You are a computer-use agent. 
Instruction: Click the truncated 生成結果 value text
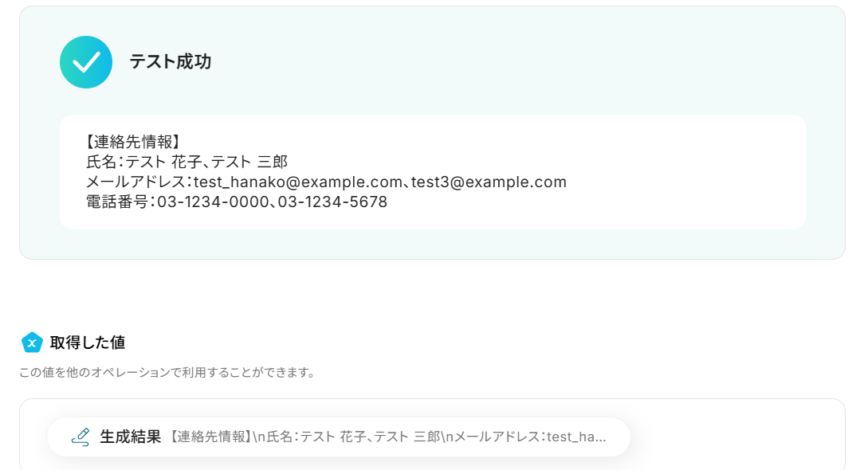[x=387, y=437]
